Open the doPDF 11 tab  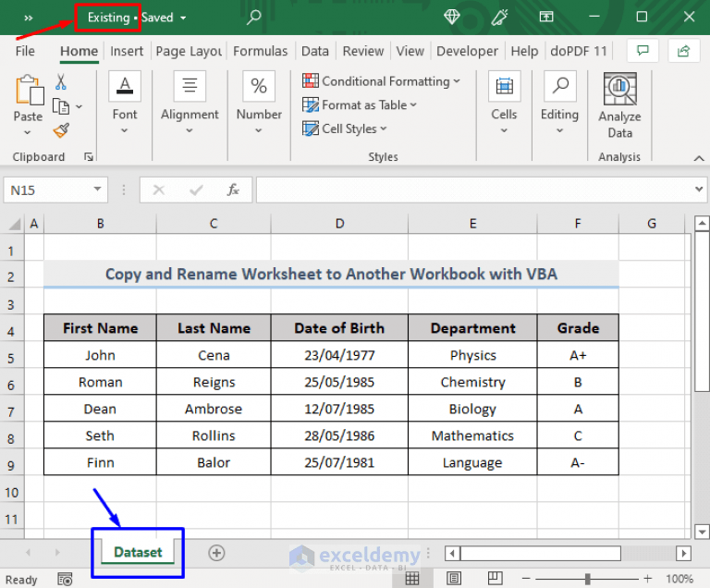click(578, 51)
